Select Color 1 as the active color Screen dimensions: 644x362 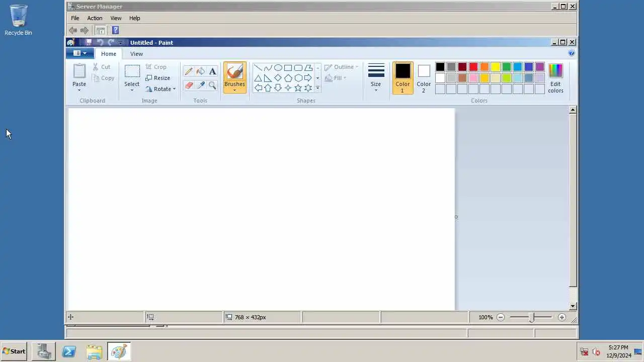point(403,78)
